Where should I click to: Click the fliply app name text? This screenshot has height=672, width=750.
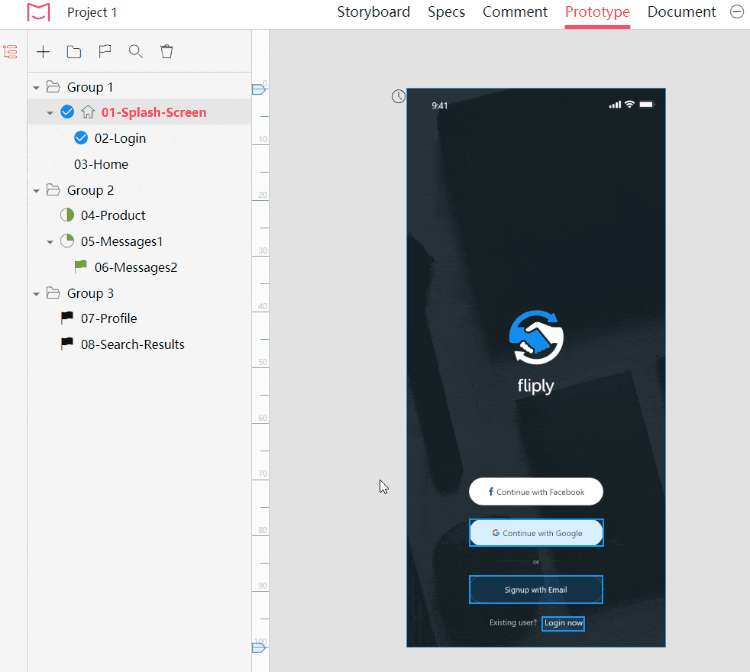click(536, 386)
